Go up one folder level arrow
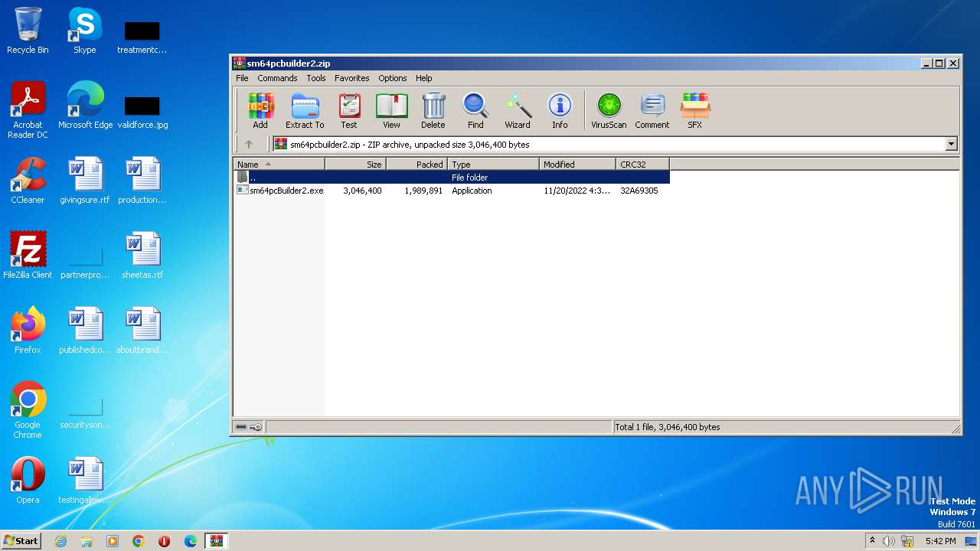Viewport: 980px width, 551px height. (x=249, y=144)
